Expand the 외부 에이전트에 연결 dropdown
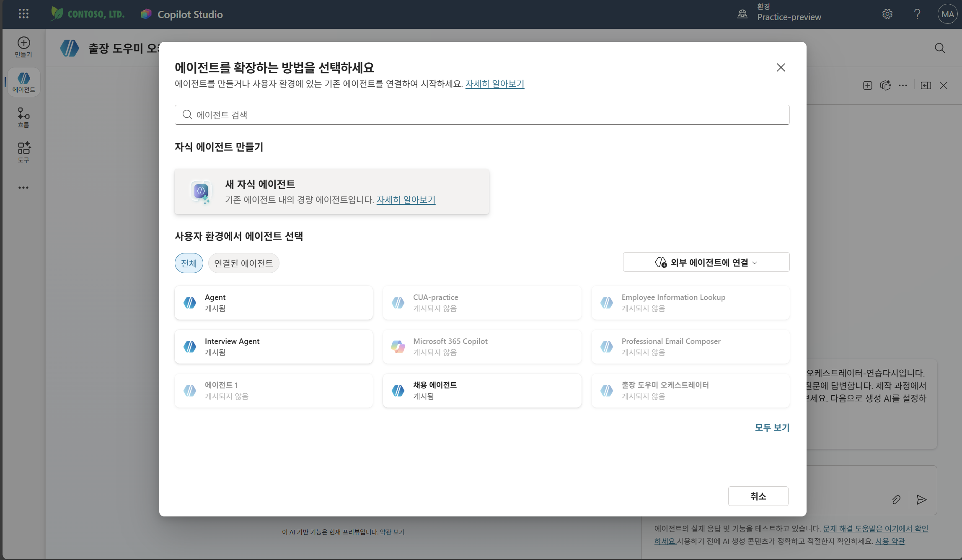This screenshot has height=560, width=962. pyautogui.click(x=706, y=262)
